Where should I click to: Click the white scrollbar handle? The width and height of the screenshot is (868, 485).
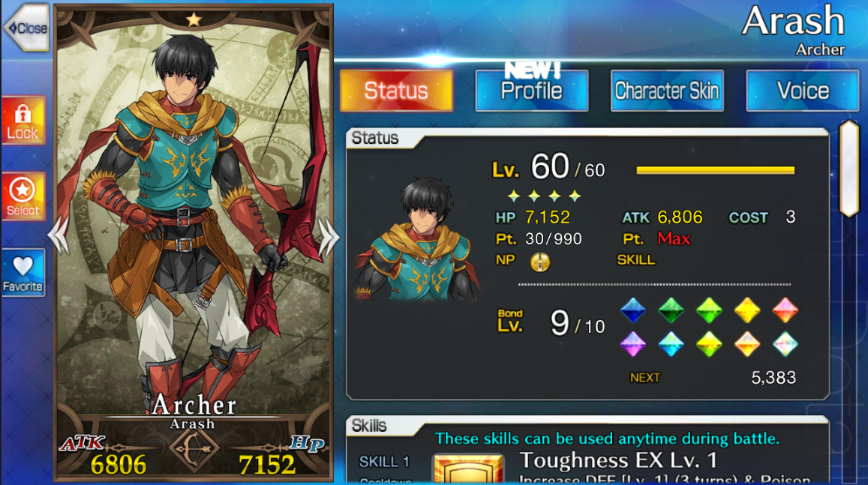pyautogui.click(x=848, y=169)
